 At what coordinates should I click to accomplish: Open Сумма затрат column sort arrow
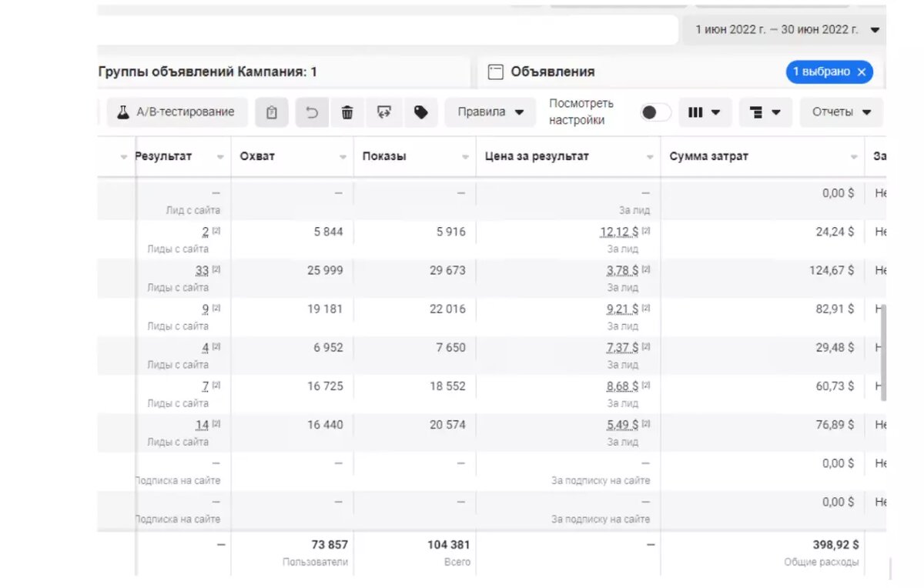click(x=853, y=157)
